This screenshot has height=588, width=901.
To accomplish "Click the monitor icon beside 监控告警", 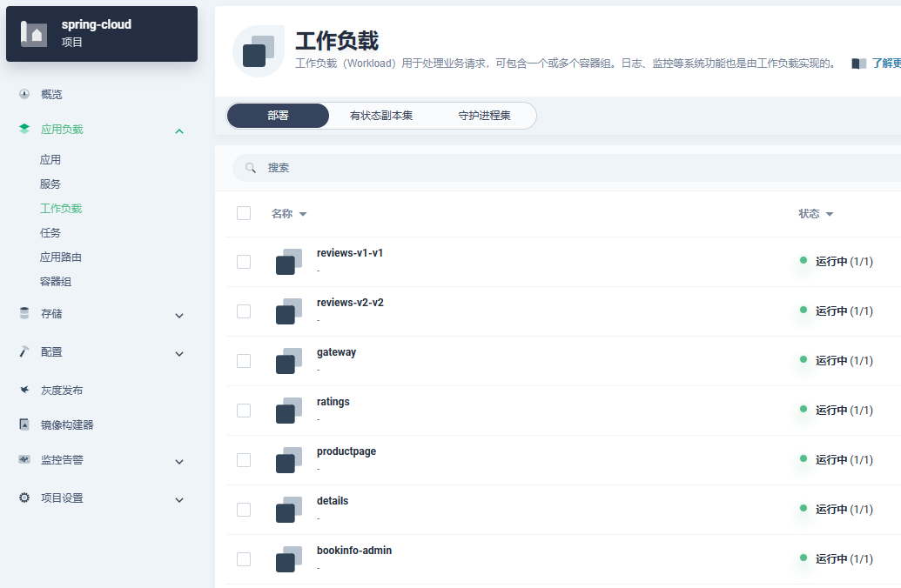I will tap(24, 459).
